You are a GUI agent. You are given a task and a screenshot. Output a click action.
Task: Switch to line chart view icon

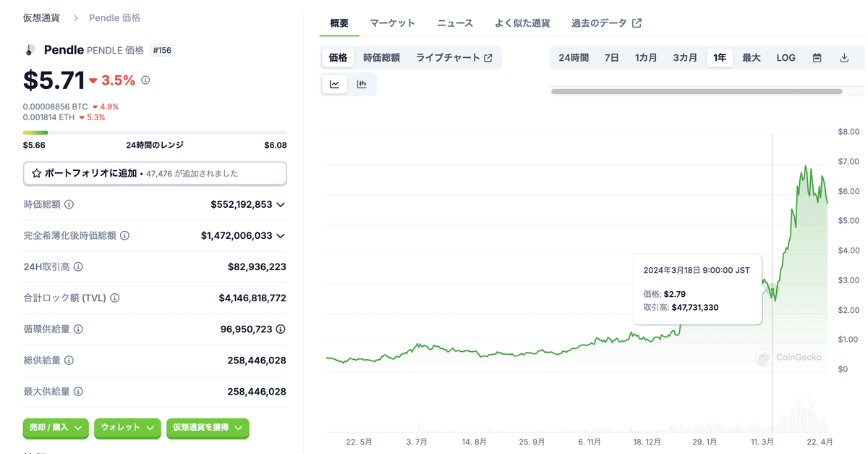click(335, 84)
